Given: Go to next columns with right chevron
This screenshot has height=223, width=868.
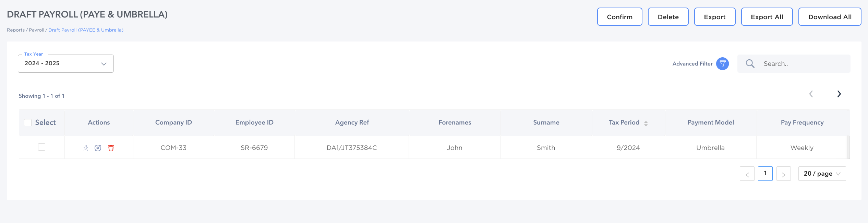Looking at the screenshot, I should [839, 94].
